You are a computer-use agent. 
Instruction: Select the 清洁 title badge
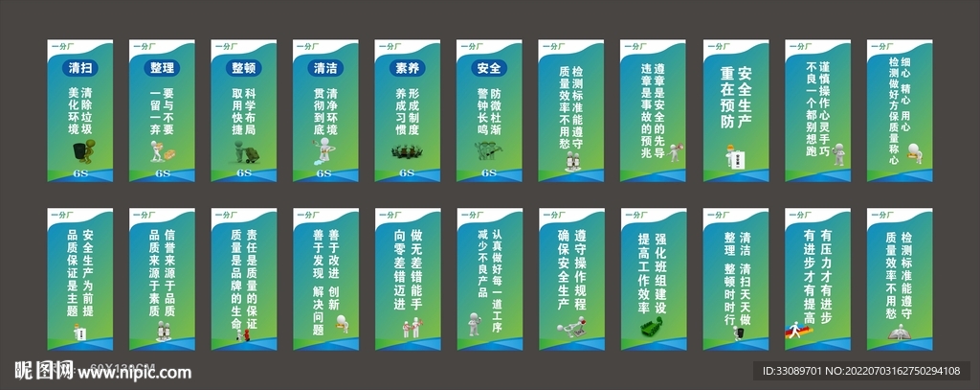(x=325, y=68)
